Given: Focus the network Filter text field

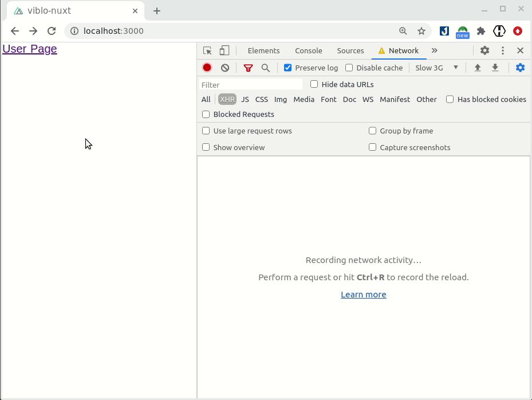Looking at the screenshot, I should click(251, 85).
